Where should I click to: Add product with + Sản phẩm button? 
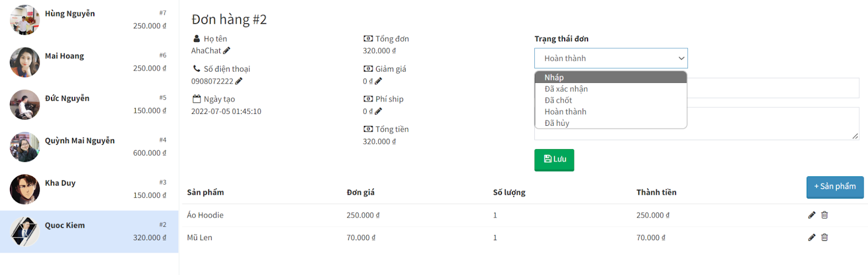coord(835,187)
